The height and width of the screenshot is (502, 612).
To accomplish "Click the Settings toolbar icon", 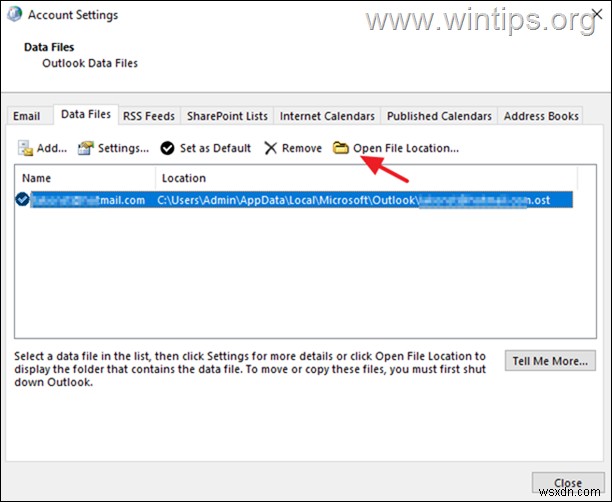I will point(85,148).
